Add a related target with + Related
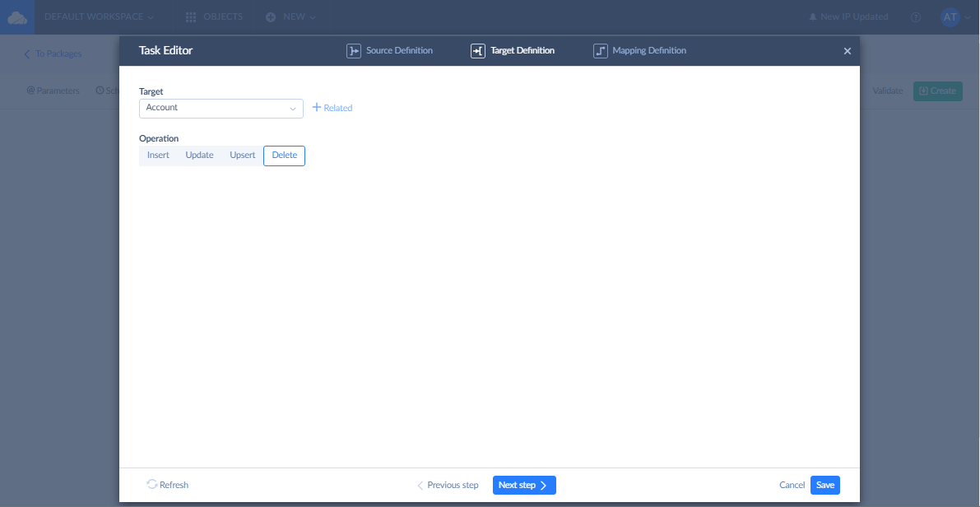Viewport: 980px width, 507px height. point(332,108)
